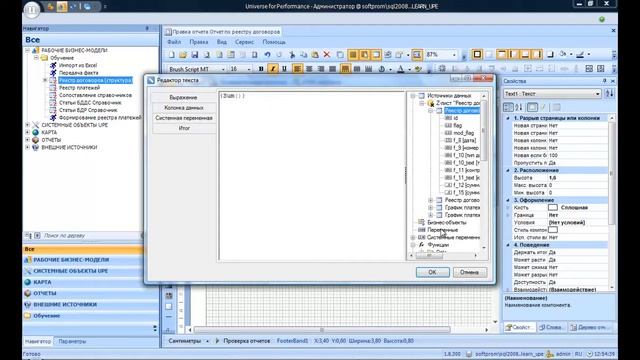640x360 pixels.
Task: Toggle the top border button in toolbar
Action: coord(502,54)
